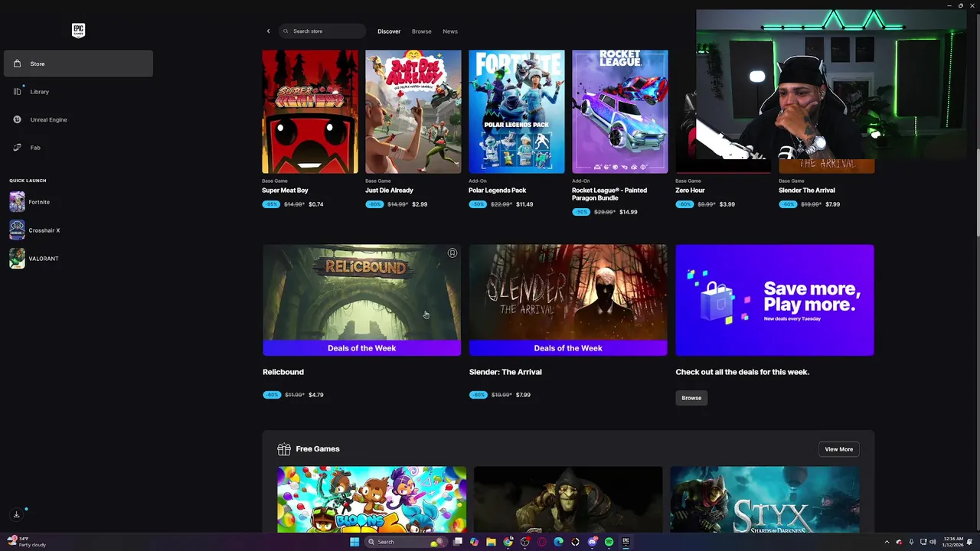Click Relicbound $4.79 price
980x551 pixels.
point(315,395)
